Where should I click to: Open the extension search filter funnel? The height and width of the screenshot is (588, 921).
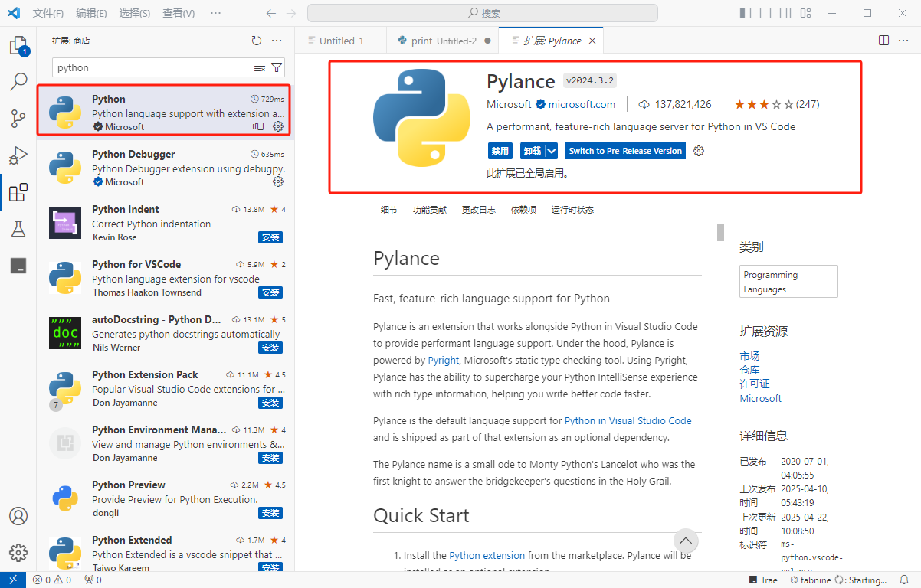pos(277,67)
